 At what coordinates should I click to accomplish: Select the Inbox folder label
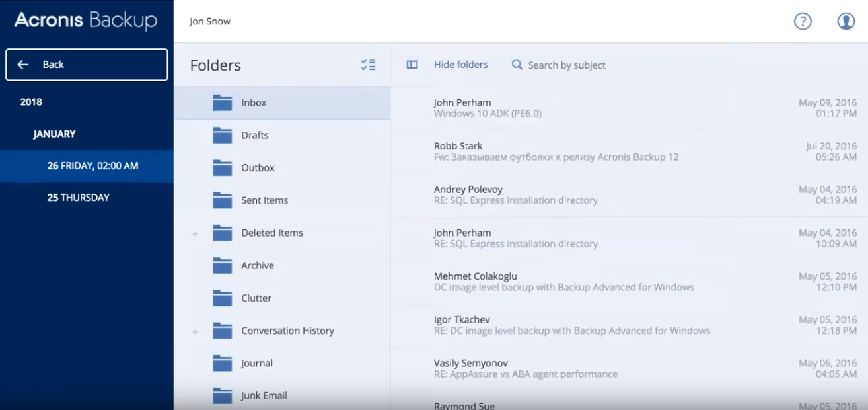pyautogui.click(x=254, y=102)
